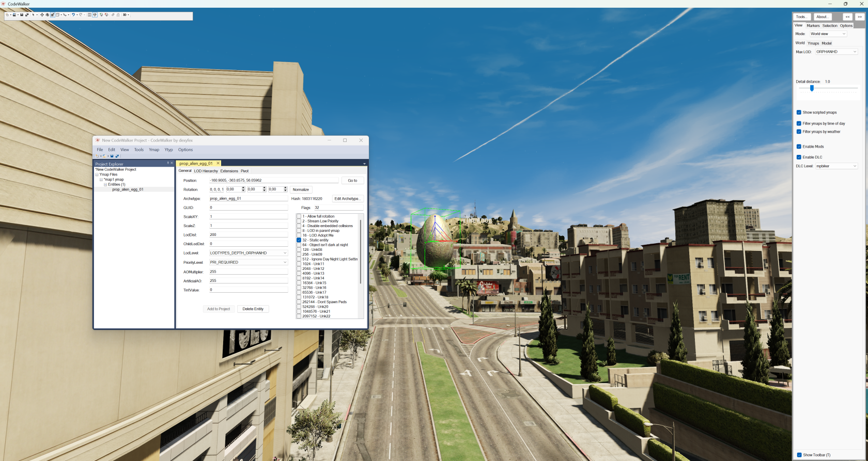This screenshot has height=461, width=868.
Task: Collapse the Ymap Files tree node
Action: pos(97,174)
